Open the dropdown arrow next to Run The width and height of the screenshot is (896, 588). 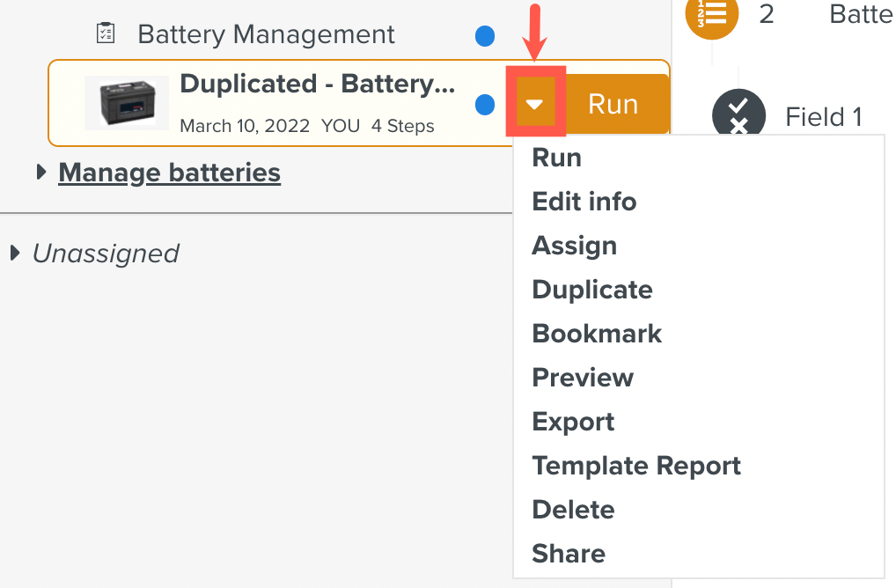pyautogui.click(x=535, y=102)
